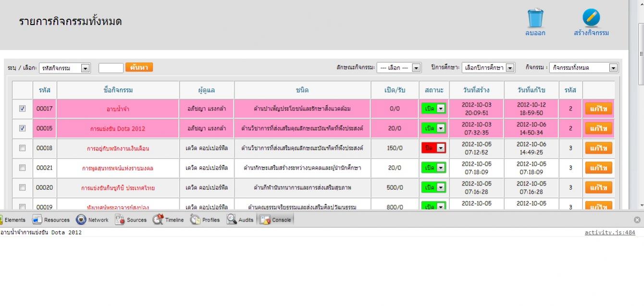Click the ชนิด column header
Screen dimensions: 644x306
click(x=302, y=90)
